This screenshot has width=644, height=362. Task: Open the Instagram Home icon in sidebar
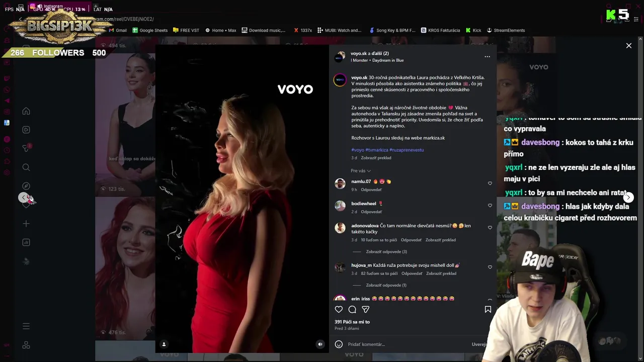26,111
